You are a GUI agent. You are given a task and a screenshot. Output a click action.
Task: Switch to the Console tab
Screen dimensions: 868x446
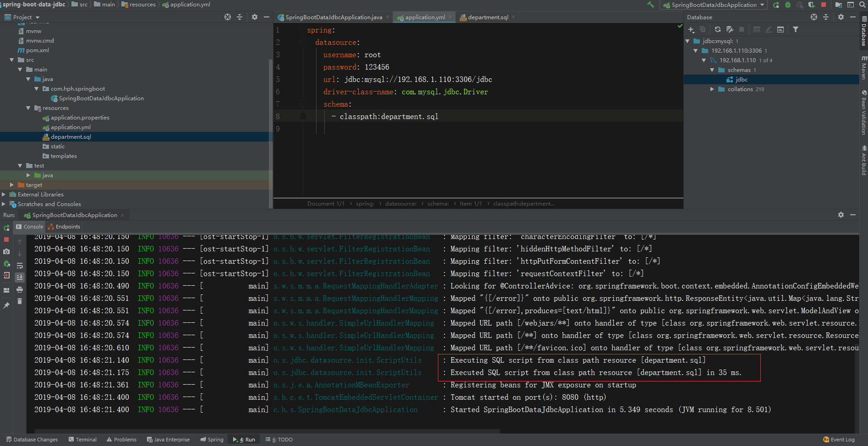pos(29,227)
